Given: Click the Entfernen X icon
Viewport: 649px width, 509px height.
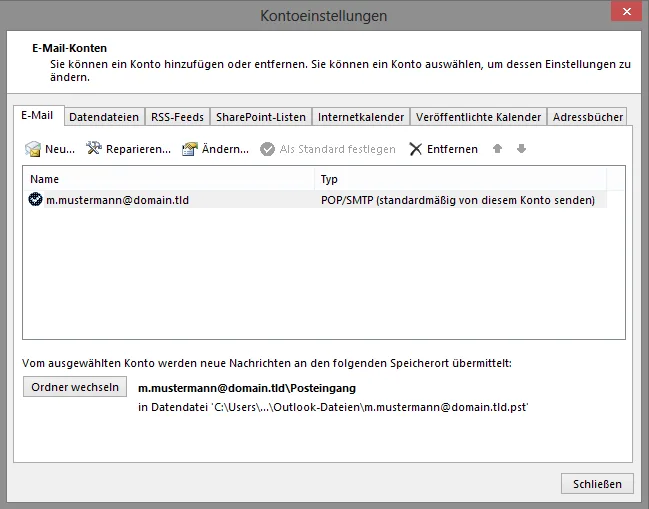Looking at the screenshot, I should tap(416, 149).
